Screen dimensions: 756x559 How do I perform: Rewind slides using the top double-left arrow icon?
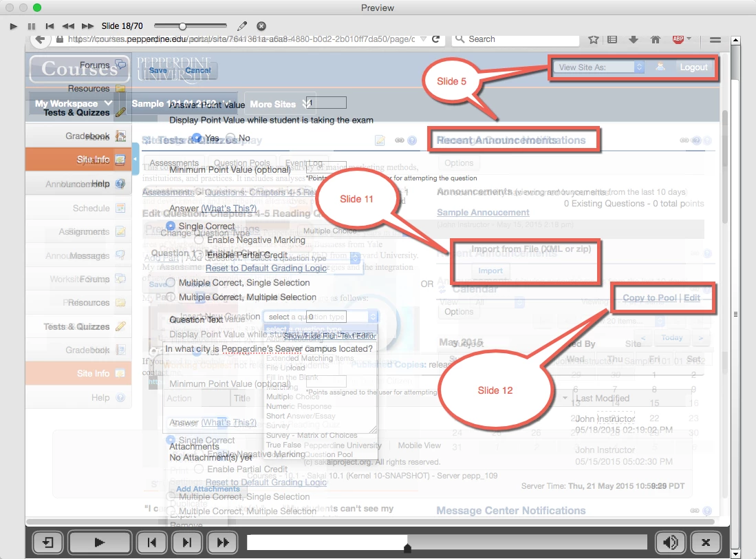tap(69, 26)
